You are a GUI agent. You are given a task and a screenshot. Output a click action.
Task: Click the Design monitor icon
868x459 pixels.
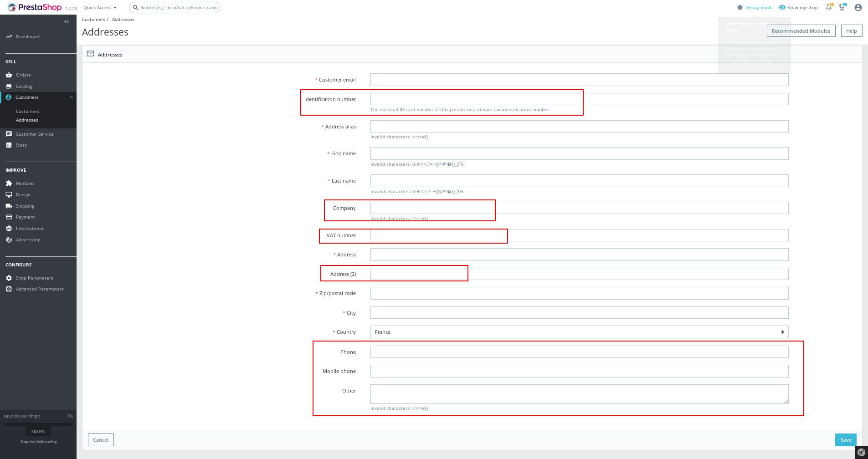coord(9,194)
